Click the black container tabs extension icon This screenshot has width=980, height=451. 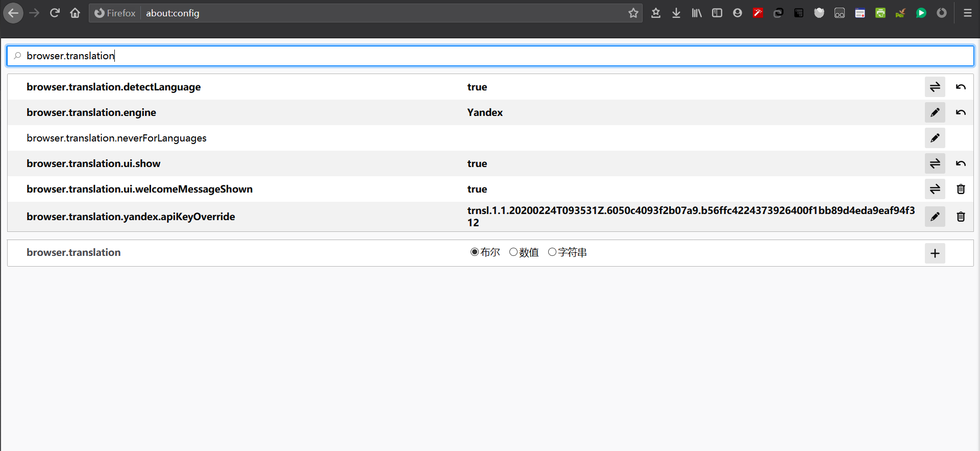[x=799, y=13]
